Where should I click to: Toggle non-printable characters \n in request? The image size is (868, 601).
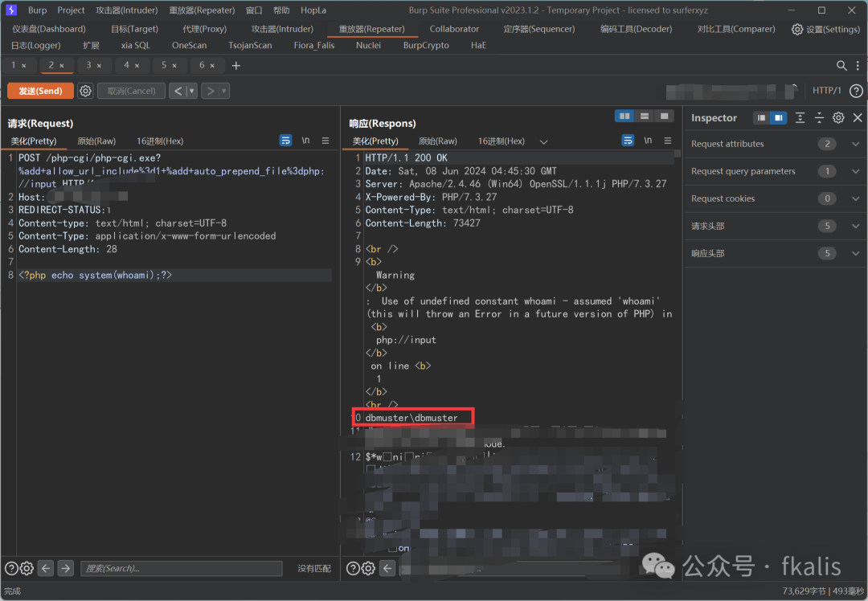[305, 141]
